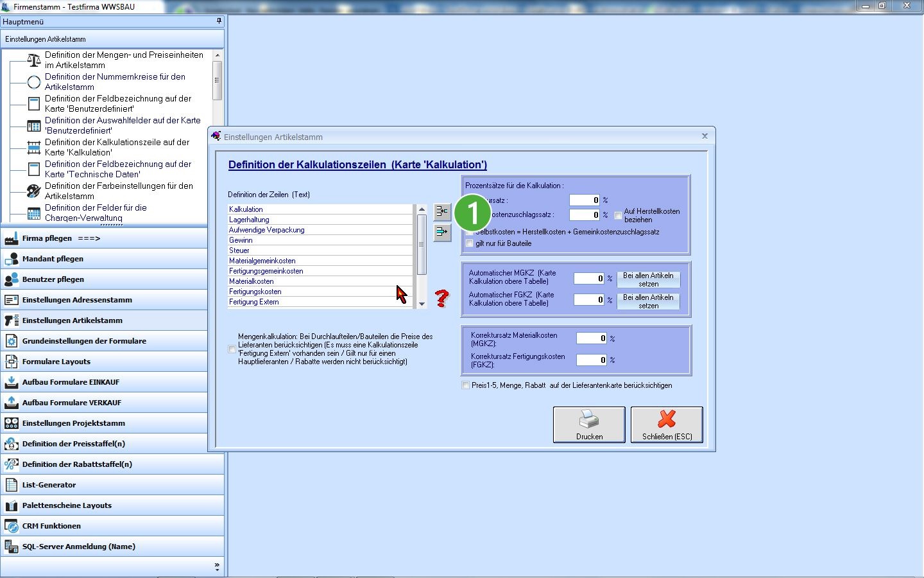Click the Kalkulationszeile row icon
The height and width of the screenshot is (578, 924).
pos(34,148)
